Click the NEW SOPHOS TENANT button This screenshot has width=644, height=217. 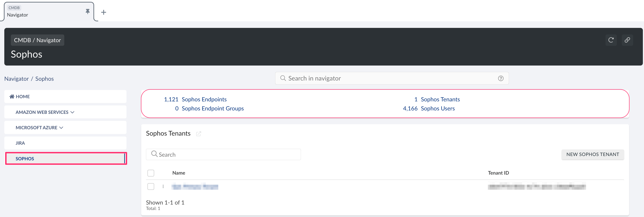pyautogui.click(x=593, y=154)
